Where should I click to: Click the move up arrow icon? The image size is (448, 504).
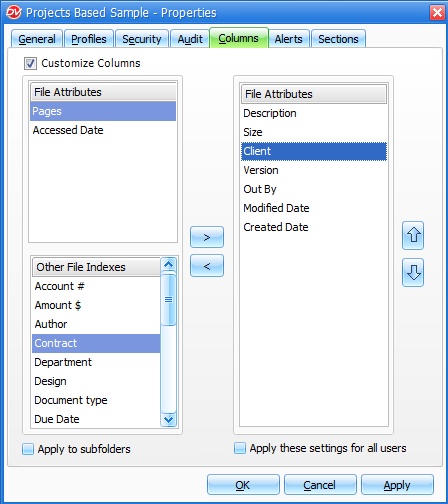[413, 235]
